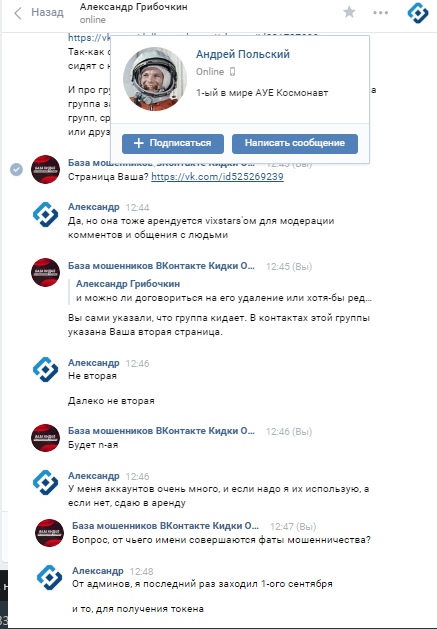Image resolution: width=437 pixels, height=629 pixels.
Task: Open the three-dots actions menu
Action: pyautogui.click(x=380, y=12)
